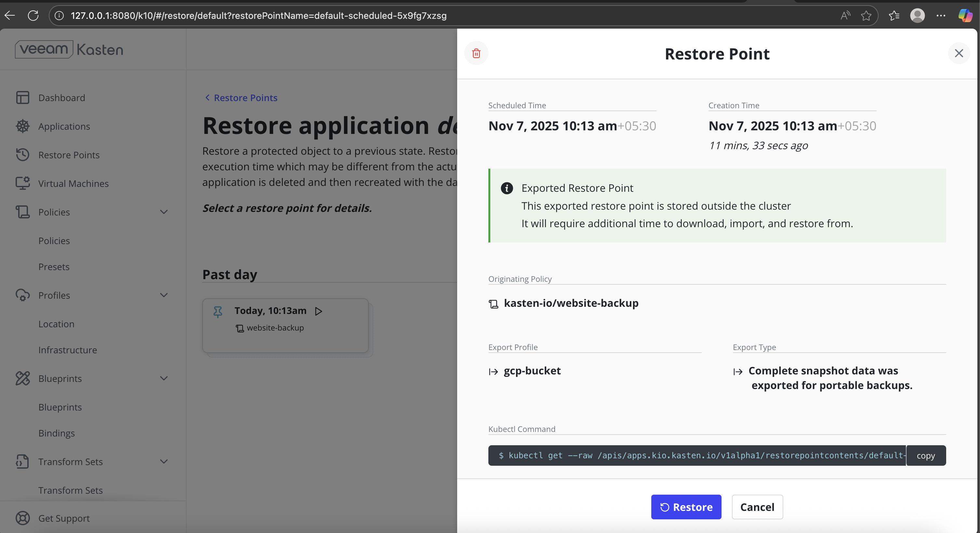Collapse the Blueprints section chevron

pyautogui.click(x=164, y=378)
